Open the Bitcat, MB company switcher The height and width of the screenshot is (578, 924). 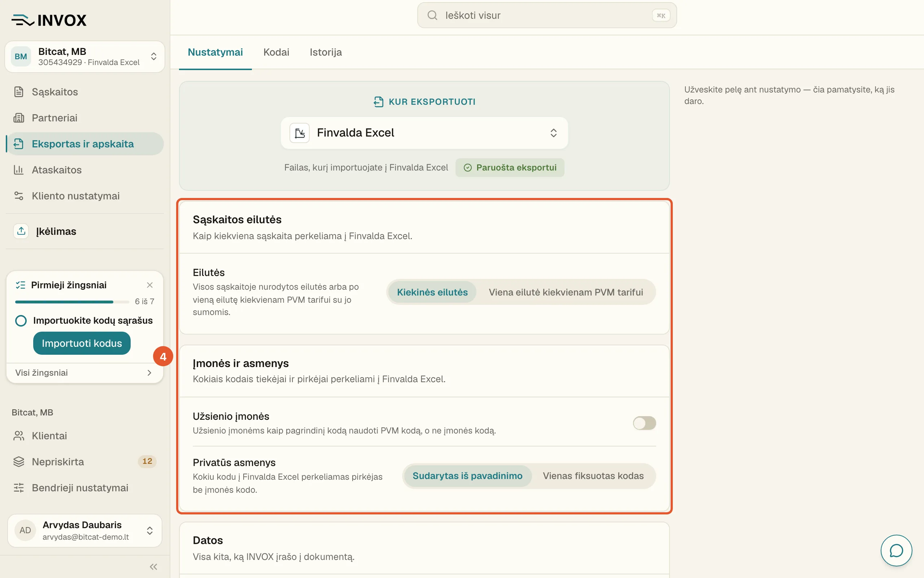tap(85, 57)
